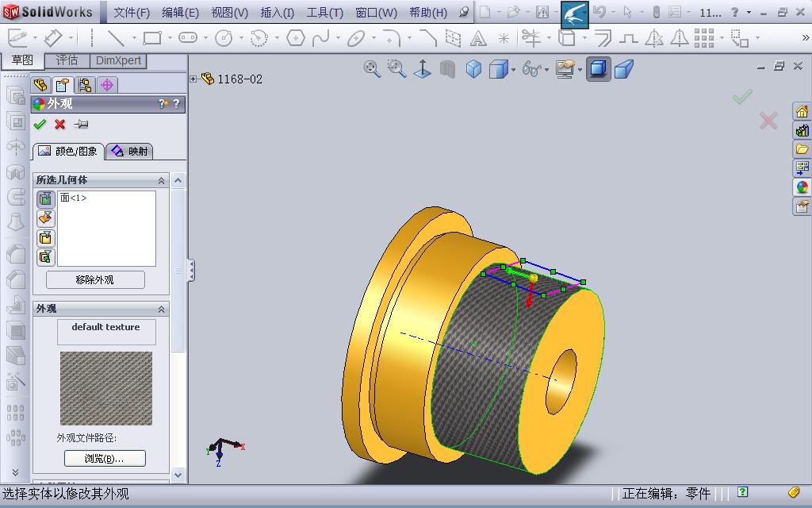Open the Line tool dropdown arrow
This screenshot has height=508, width=812.
point(133,38)
